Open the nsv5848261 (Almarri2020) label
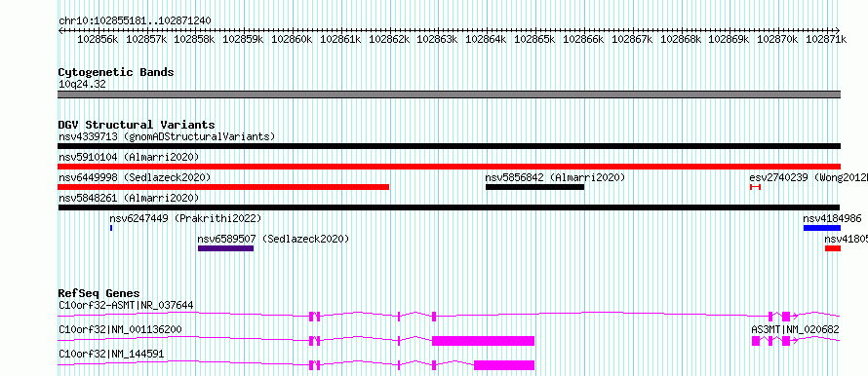This screenshot has height=376, width=868. (x=129, y=198)
